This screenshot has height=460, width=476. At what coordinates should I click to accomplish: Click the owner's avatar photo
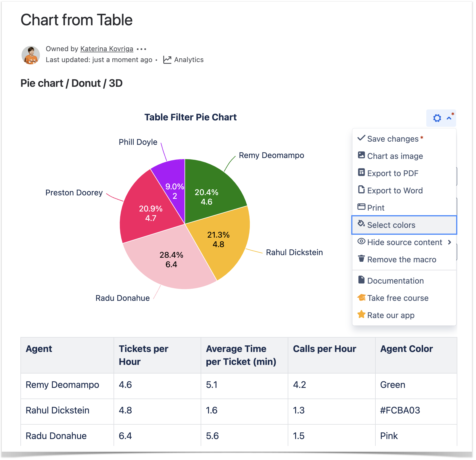31,55
